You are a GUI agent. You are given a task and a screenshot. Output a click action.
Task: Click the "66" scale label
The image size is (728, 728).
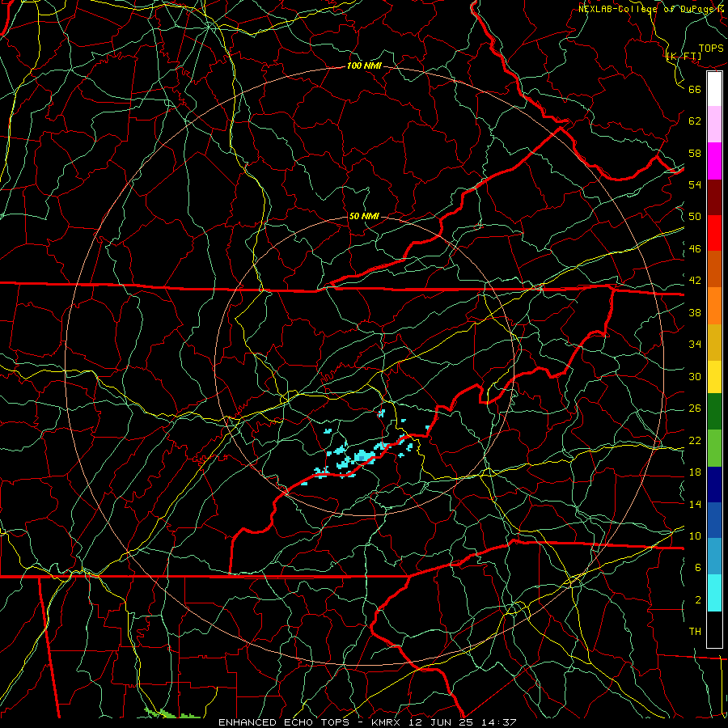[695, 89]
